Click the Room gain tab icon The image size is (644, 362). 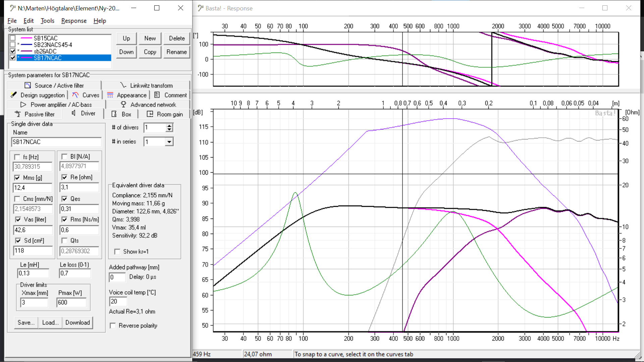(x=150, y=114)
